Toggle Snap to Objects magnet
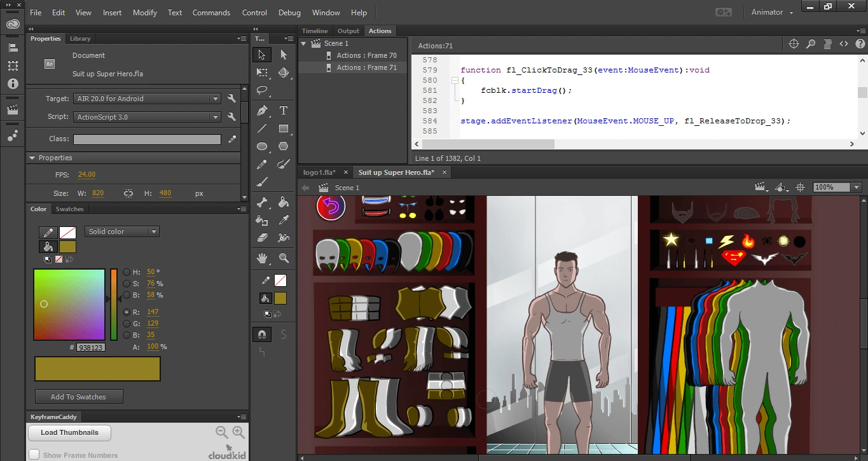 tap(262, 334)
